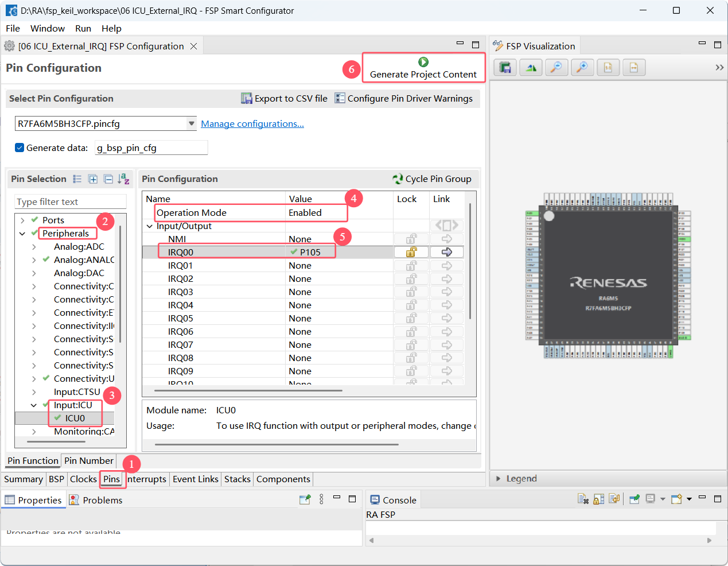Show more FSP Visualization toolbar items
The width and height of the screenshot is (728, 566).
pos(719,68)
